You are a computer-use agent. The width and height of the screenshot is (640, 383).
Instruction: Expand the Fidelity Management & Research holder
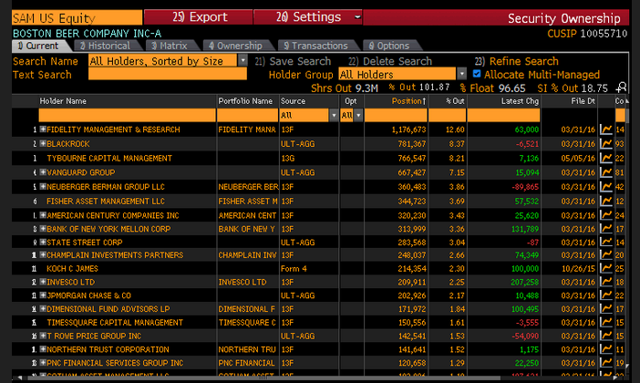pyautogui.click(x=42, y=129)
